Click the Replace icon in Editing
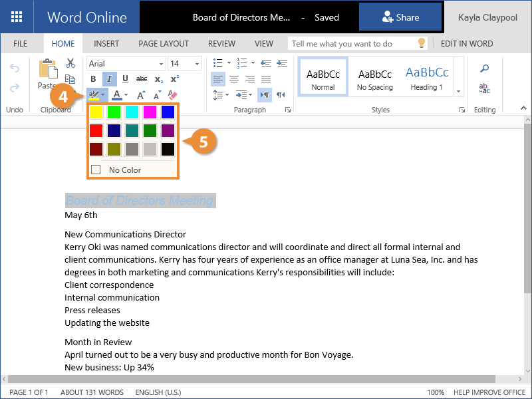The height and width of the screenshot is (399, 532). 485,88
